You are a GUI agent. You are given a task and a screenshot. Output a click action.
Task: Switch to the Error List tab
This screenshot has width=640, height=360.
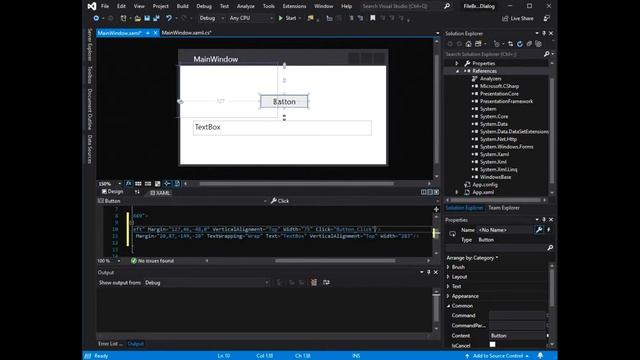click(x=110, y=344)
